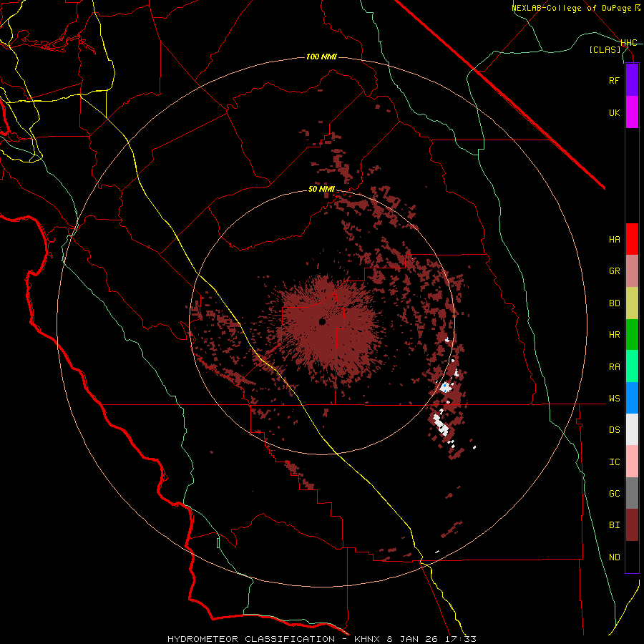Click the RA light green legend swatch
644x644 pixels.
(x=632, y=366)
